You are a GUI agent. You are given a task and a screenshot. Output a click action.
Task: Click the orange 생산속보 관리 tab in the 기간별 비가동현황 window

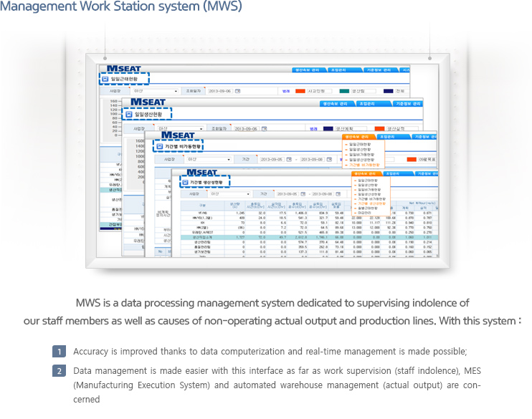pyautogui.click(x=358, y=137)
